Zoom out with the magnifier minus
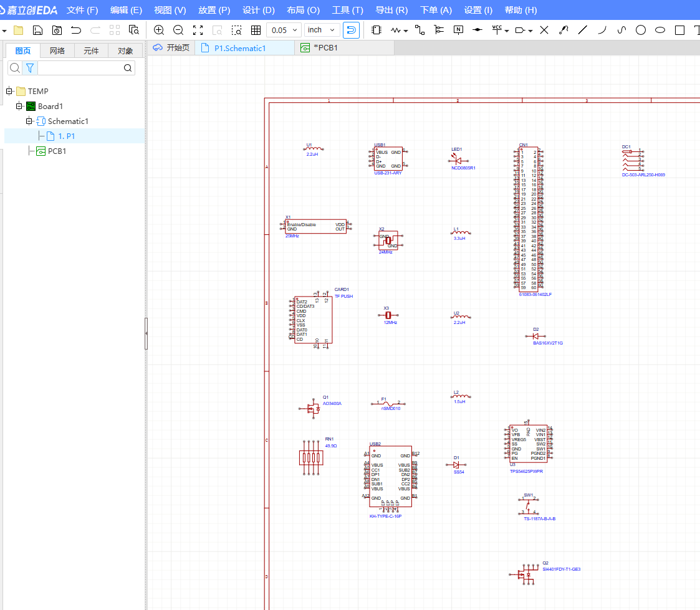The height and width of the screenshot is (610, 700). click(x=178, y=31)
